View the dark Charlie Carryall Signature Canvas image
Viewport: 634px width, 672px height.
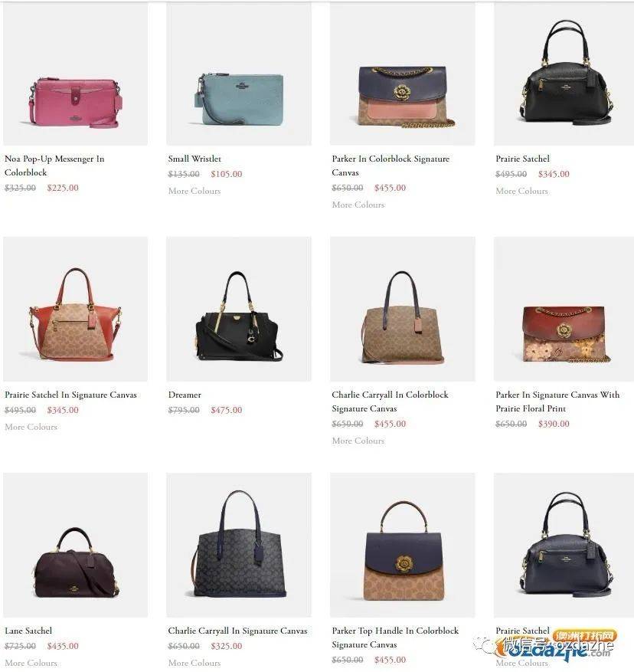click(x=239, y=545)
